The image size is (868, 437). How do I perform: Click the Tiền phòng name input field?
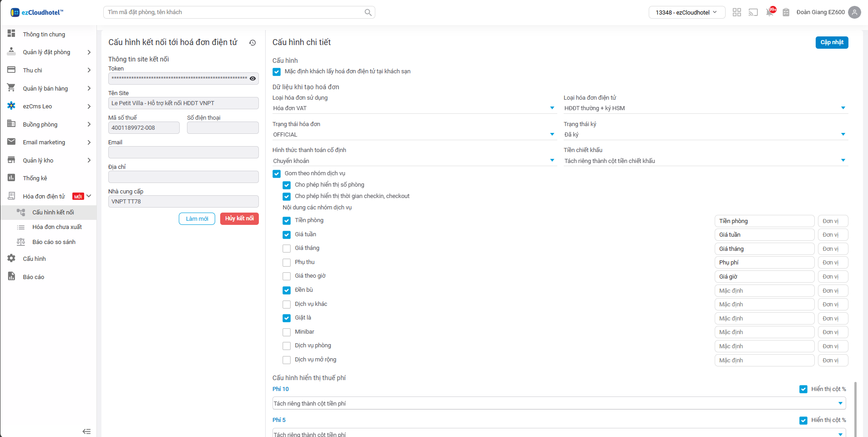pyautogui.click(x=764, y=221)
